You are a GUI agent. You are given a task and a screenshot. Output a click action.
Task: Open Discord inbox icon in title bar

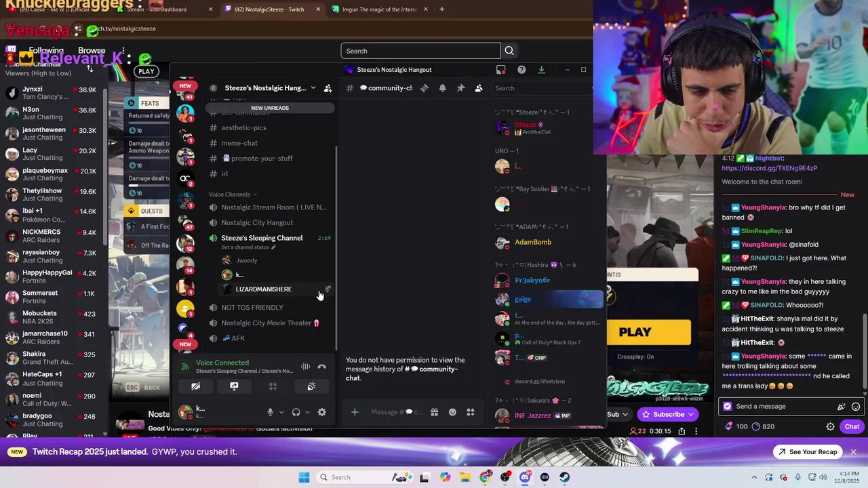pos(501,70)
